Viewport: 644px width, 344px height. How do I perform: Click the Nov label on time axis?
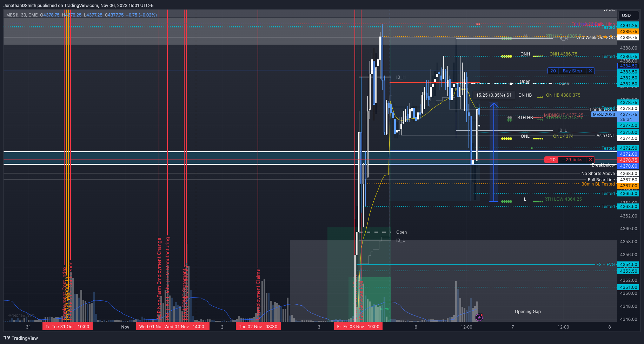click(x=125, y=327)
